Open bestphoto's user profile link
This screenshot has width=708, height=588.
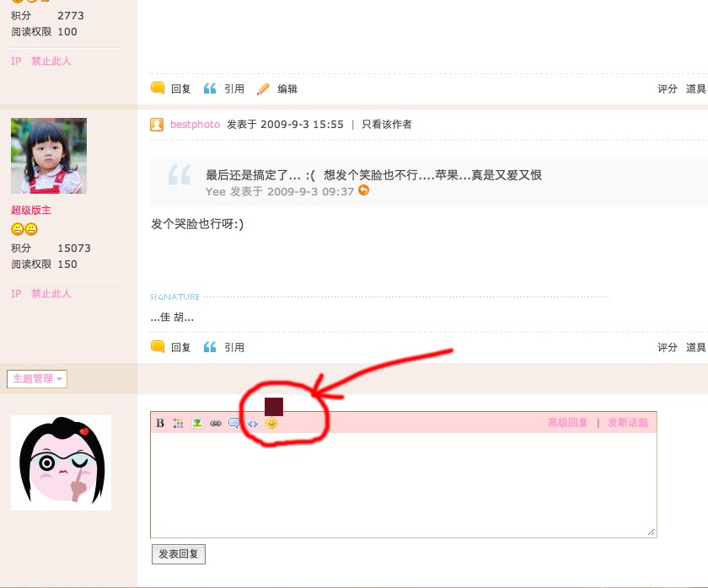195,125
